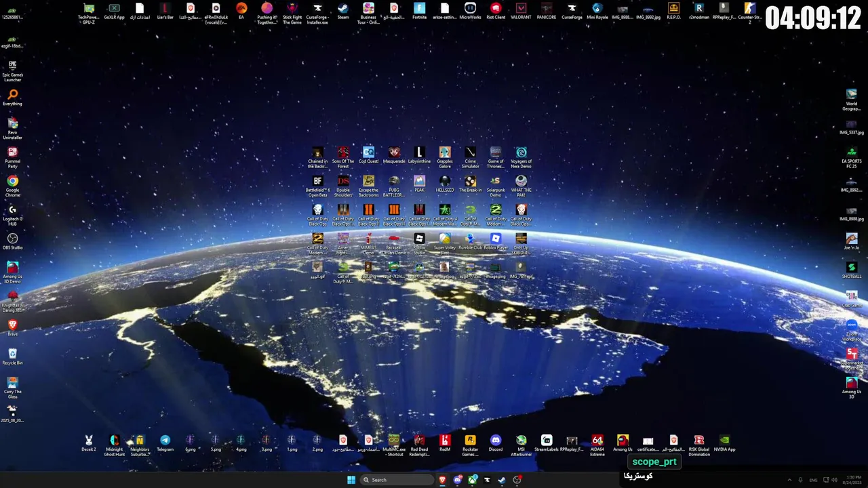Launch Fortnite from the desktop
This screenshot has width=868, height=488.
[x=419, y=12]
